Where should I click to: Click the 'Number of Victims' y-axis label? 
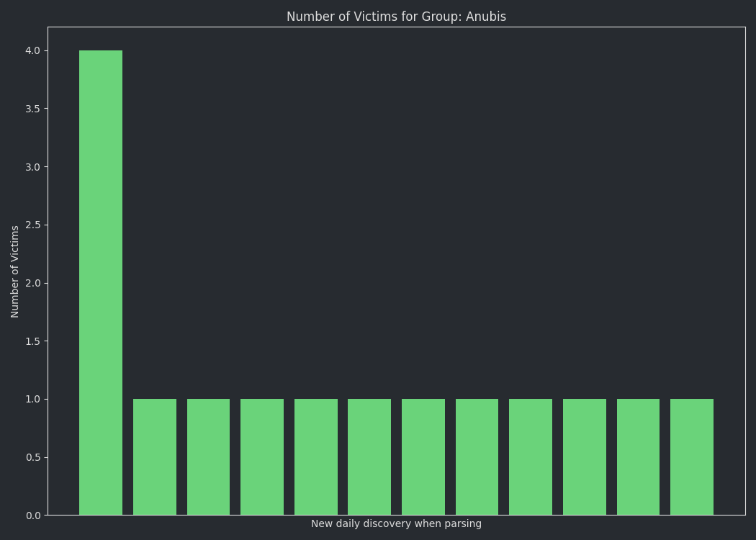(15, 271)
